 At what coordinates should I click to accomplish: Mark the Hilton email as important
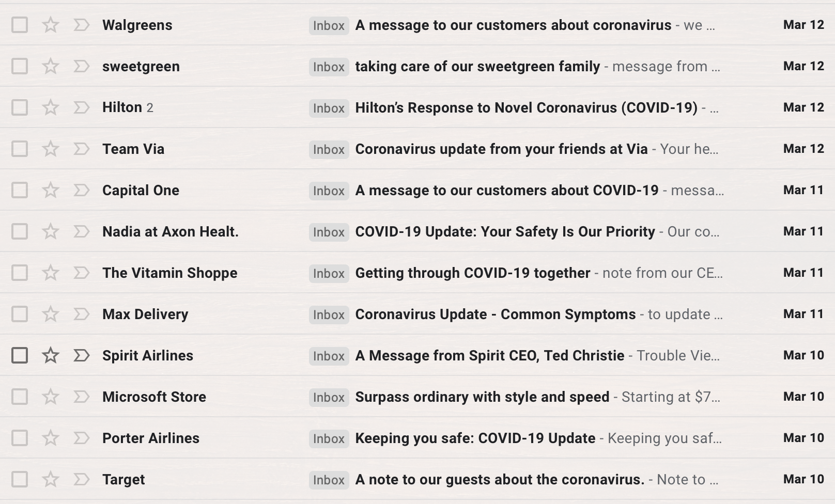[x=81, y=107]
